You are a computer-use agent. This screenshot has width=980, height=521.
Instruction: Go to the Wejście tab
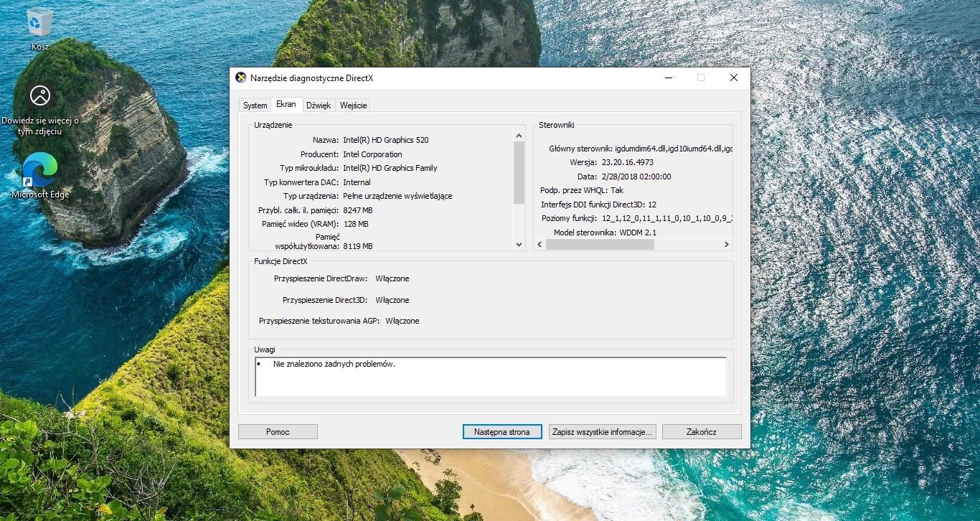(353, 105)
